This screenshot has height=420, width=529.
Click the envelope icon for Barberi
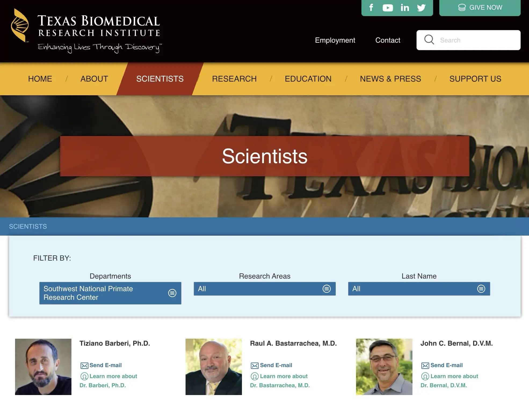pyautogui.click(x=84, y=366)
